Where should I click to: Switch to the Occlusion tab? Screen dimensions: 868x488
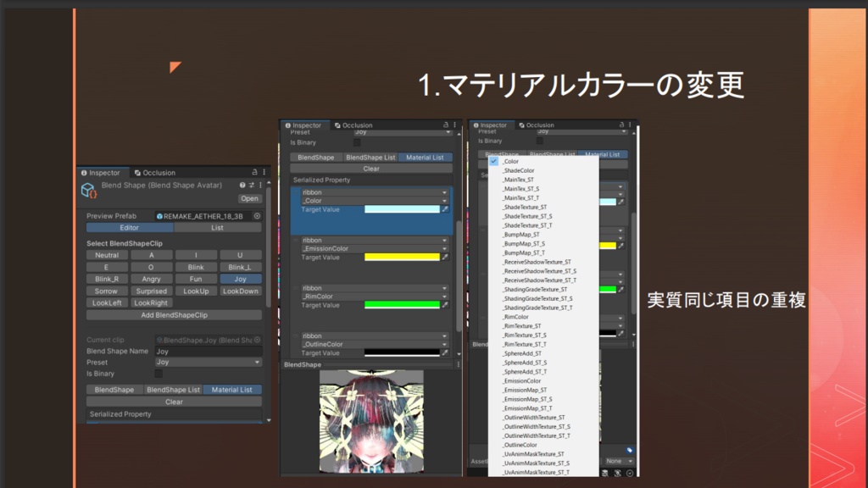159,173
